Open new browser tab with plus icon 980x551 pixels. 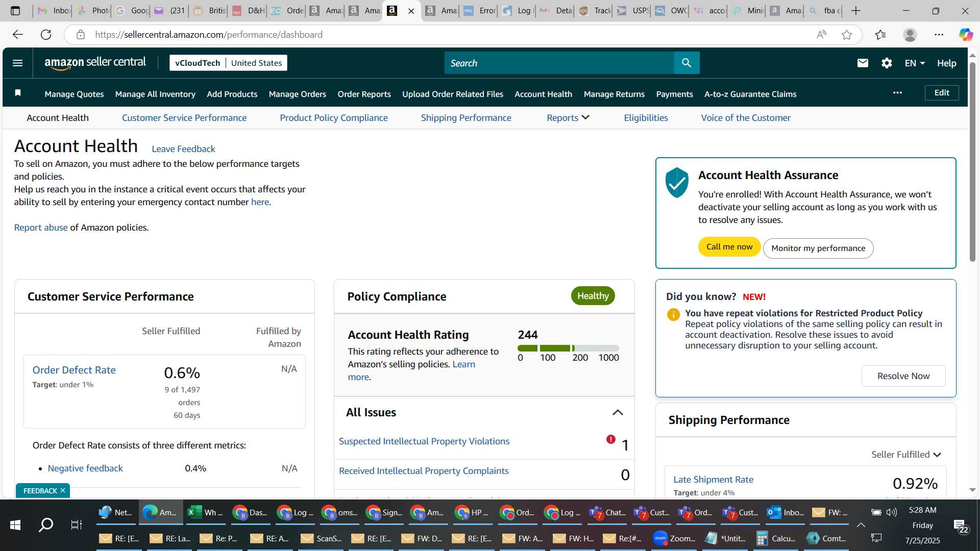click(x=856, y=11)
